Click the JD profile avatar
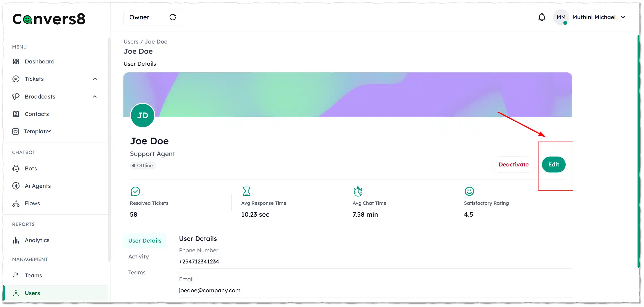The height and width of the screenshot is (307, 644). [x=143, y=115]
